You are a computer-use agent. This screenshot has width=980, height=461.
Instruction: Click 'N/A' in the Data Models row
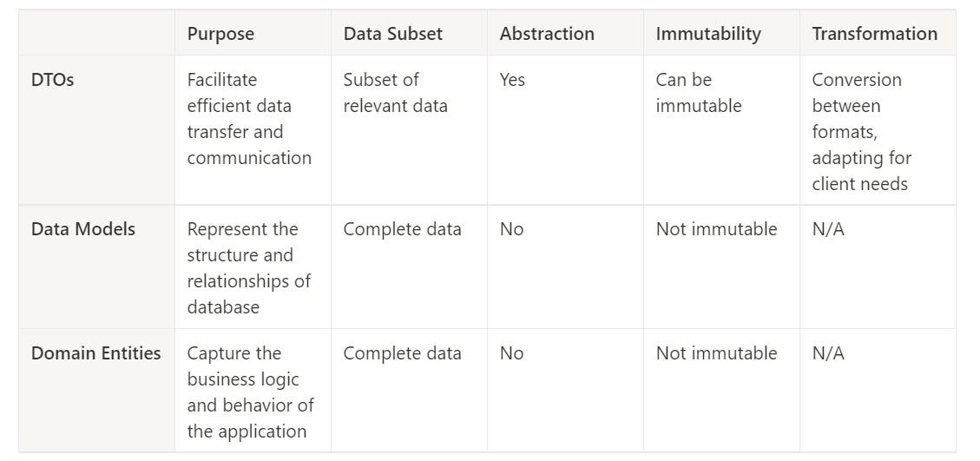[828, 229]
